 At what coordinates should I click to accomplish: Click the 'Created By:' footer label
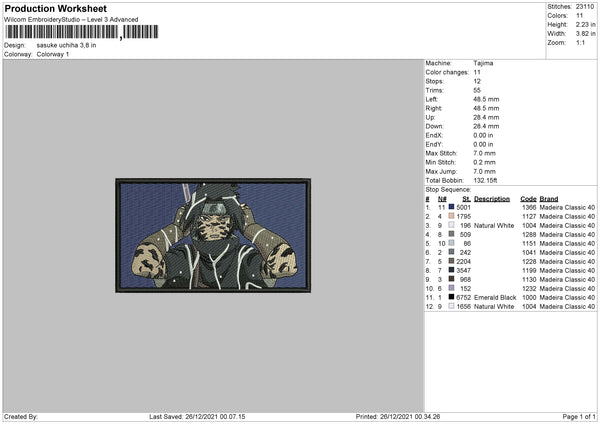[x=21, y=416]
